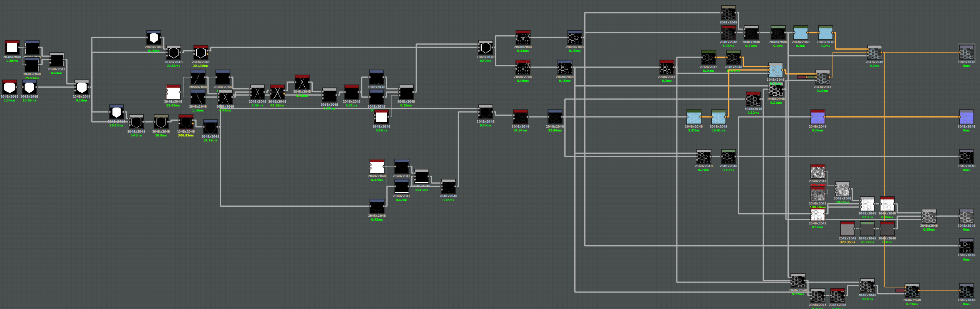The height and width of the screenshot is (309, 980).
Task: Click the blend node timed 0.44ms
Action: click(x=56, y=60)
